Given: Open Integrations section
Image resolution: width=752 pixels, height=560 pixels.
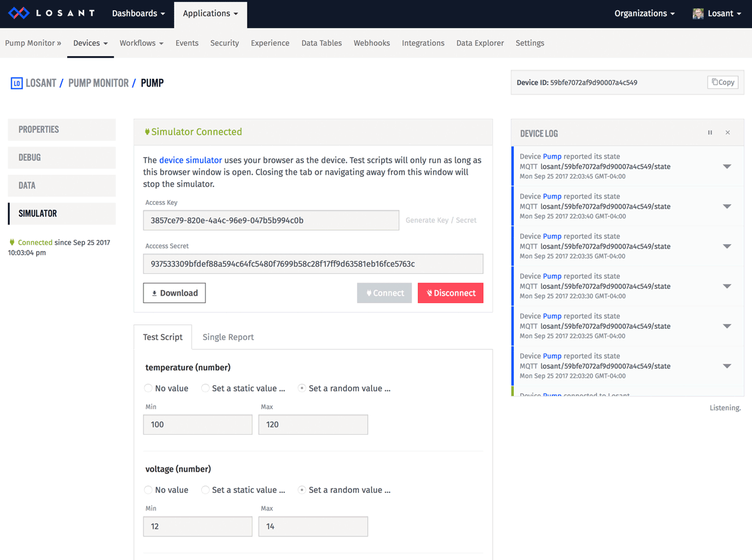Looking at the screenshot, I should tap(423, 43).
